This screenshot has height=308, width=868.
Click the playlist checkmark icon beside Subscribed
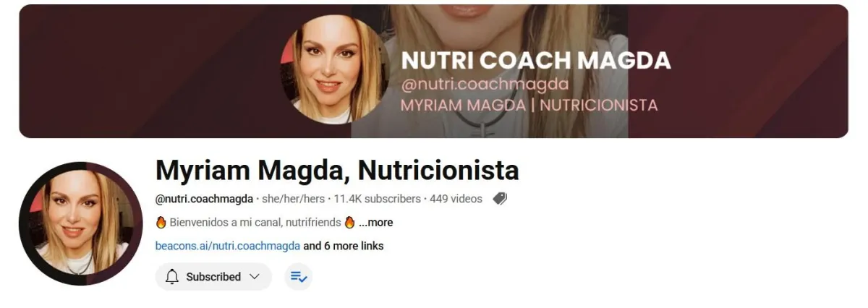point(298,277)
